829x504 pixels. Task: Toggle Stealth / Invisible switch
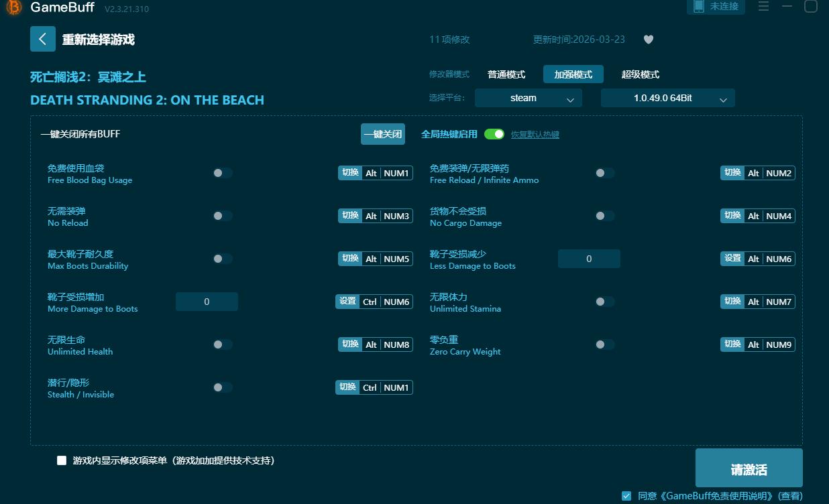(223, 387)
